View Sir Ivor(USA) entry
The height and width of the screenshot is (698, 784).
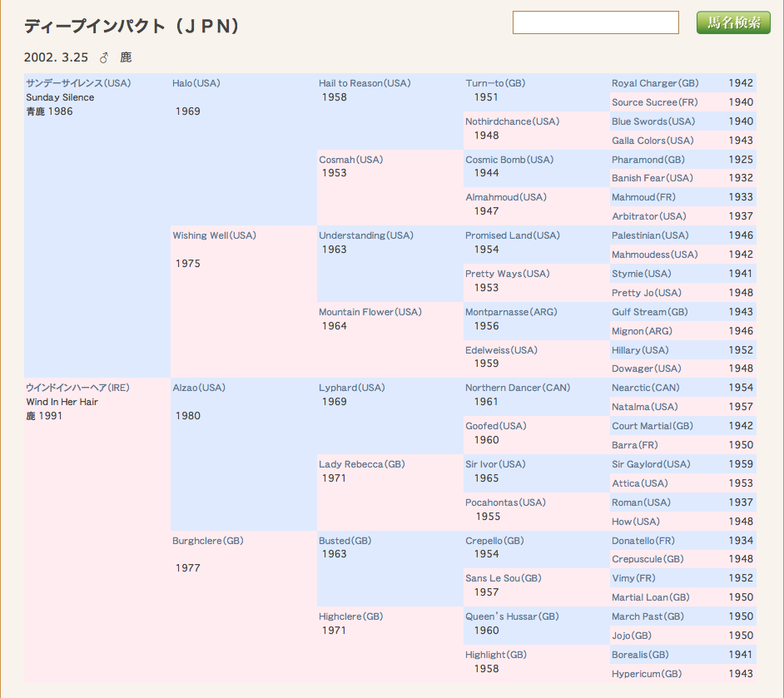[x=495, y=464]
